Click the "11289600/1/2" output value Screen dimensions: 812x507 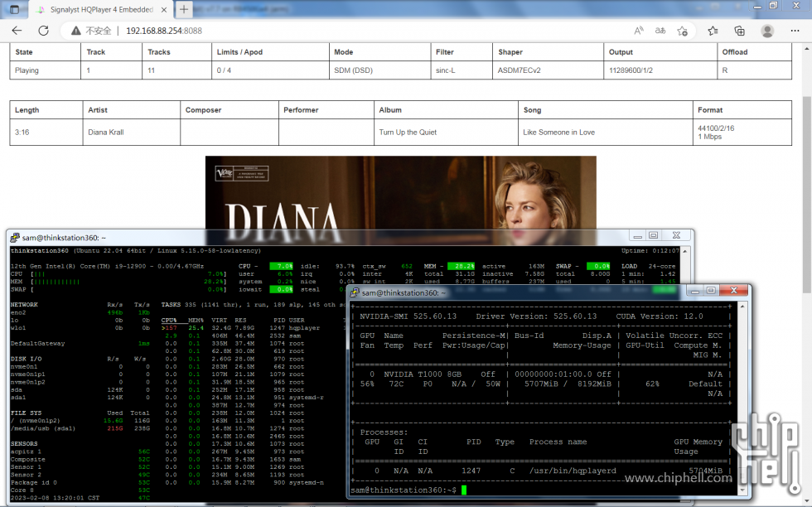(x=631, y=70)
